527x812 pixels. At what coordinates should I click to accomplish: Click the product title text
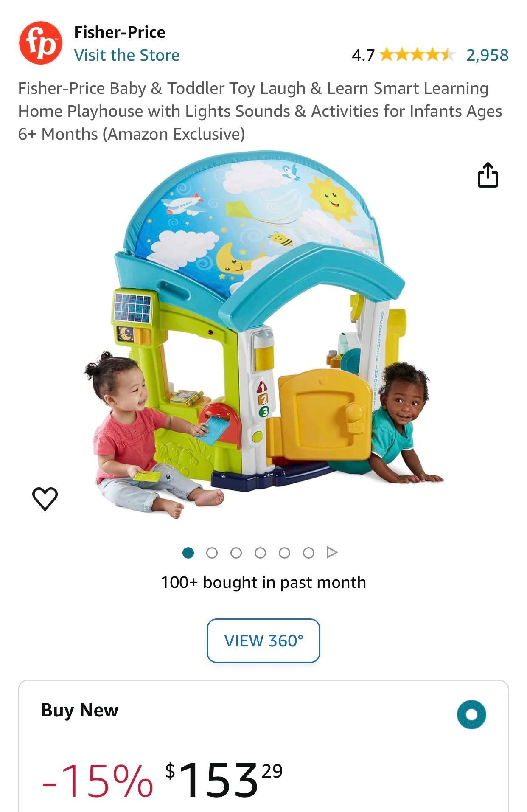tap(260, 111)
